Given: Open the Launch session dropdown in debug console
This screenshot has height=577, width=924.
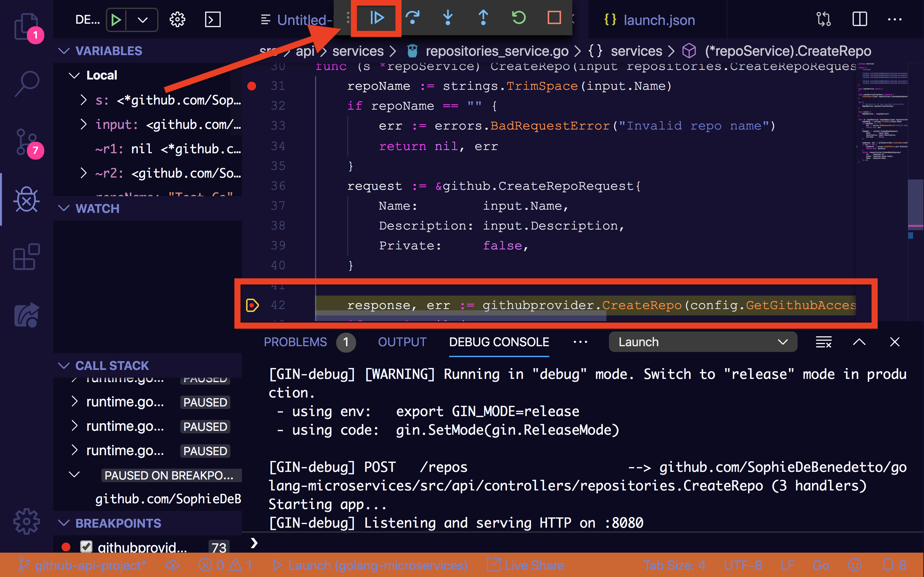Looking at the screenshot, I should pos(702,342).
